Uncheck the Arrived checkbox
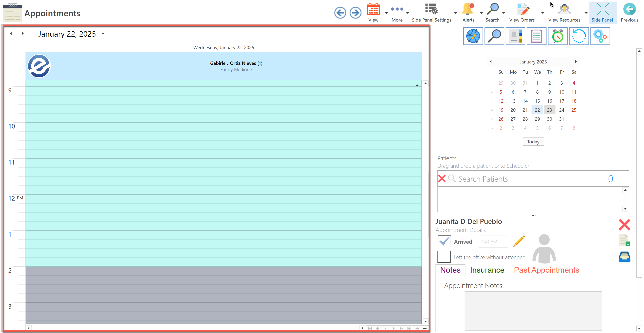 tap(444, 242)
